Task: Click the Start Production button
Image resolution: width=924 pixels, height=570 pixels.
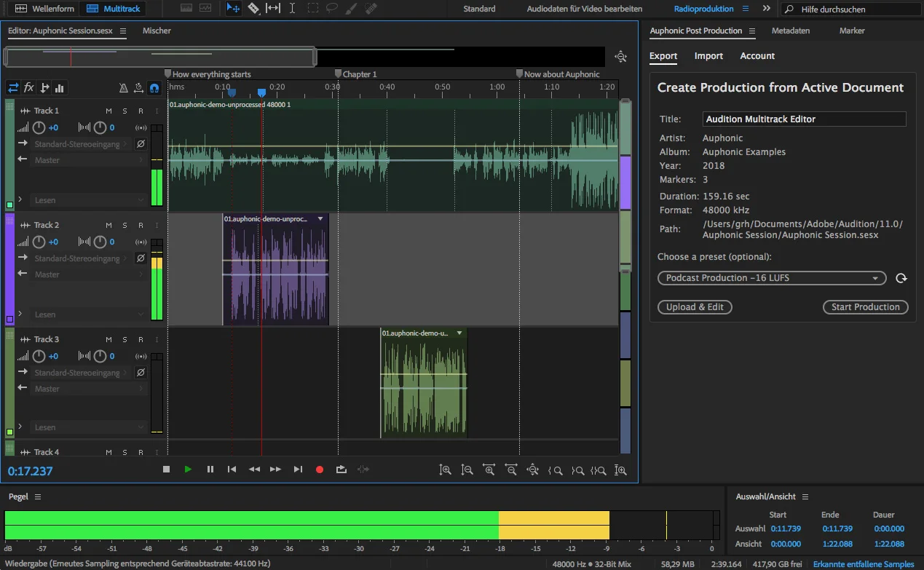Action: [865, 306]
